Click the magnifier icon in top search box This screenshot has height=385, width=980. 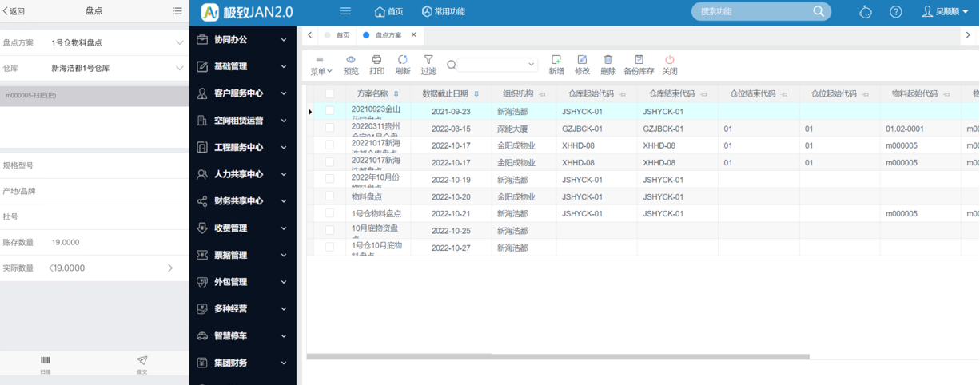819,11
